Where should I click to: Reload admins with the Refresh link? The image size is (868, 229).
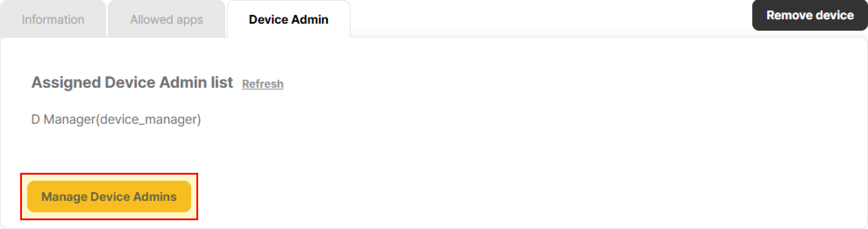coord(263,84)
